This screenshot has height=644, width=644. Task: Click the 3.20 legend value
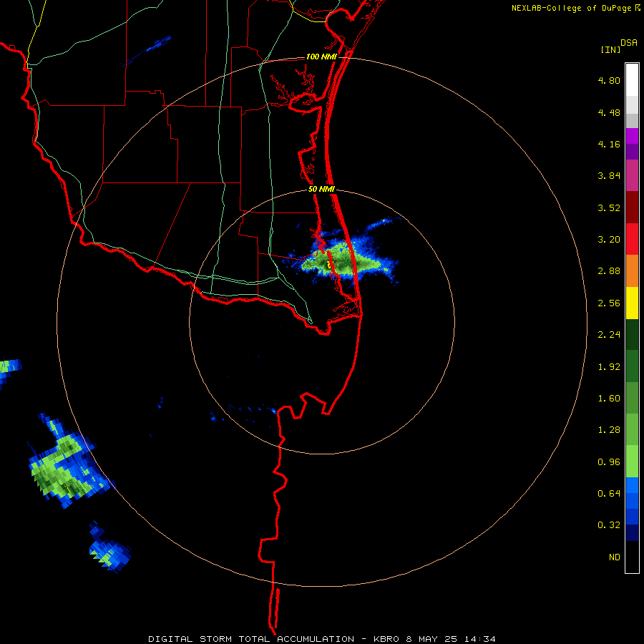coord(609,240)
